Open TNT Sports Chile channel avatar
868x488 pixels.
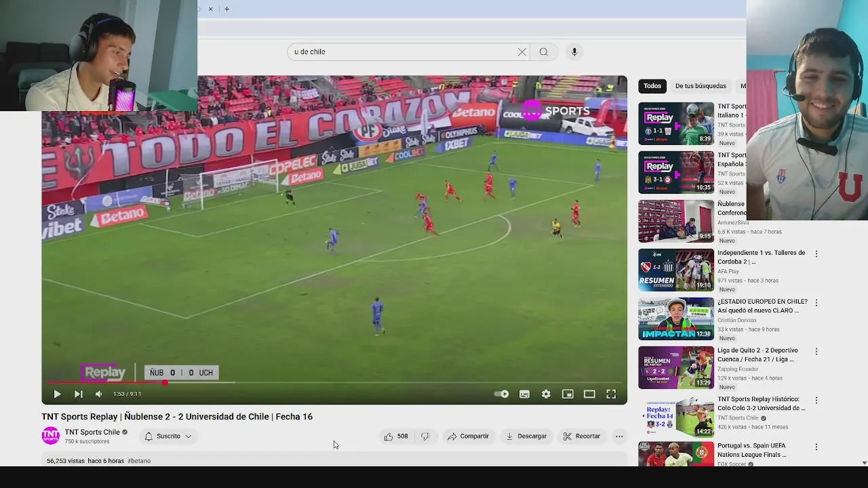[51, 436]
